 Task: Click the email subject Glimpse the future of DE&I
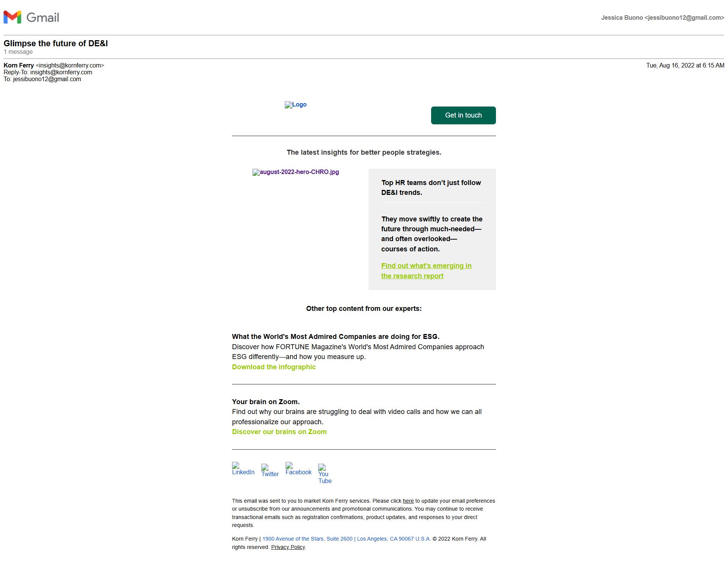(x=56, y=44)
